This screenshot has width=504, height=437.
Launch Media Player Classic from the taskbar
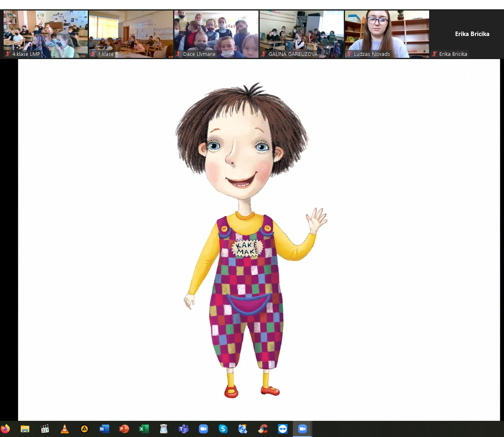(45, 429)
